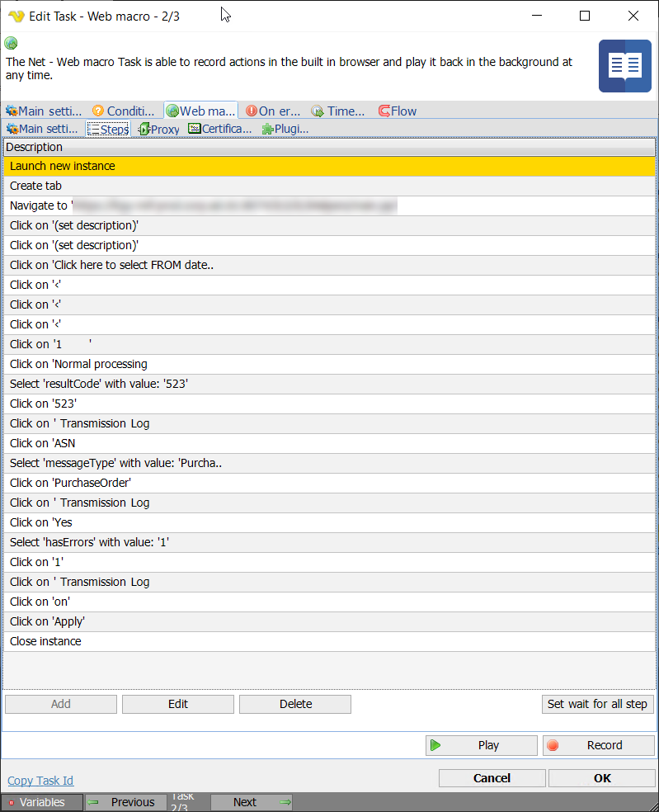Open the top-level Main settings tab
This screenshot has height=812, width=659.
tap(43, 111)
